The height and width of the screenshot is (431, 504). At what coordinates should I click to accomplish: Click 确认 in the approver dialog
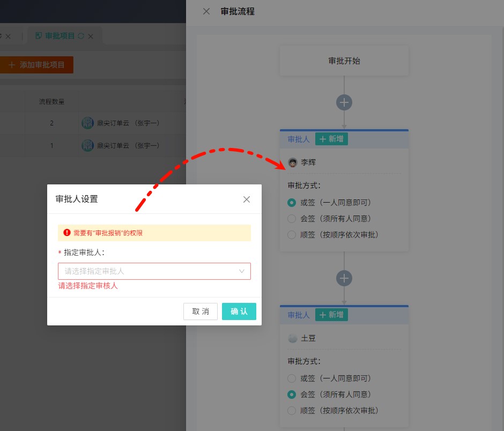pyautogui.click(x=239, y=311)
